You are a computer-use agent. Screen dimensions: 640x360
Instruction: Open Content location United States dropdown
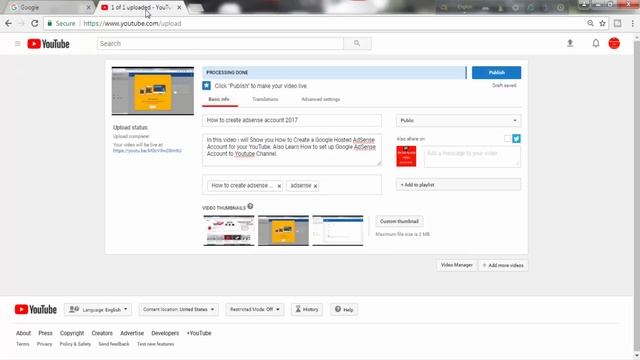coord(178,309)
